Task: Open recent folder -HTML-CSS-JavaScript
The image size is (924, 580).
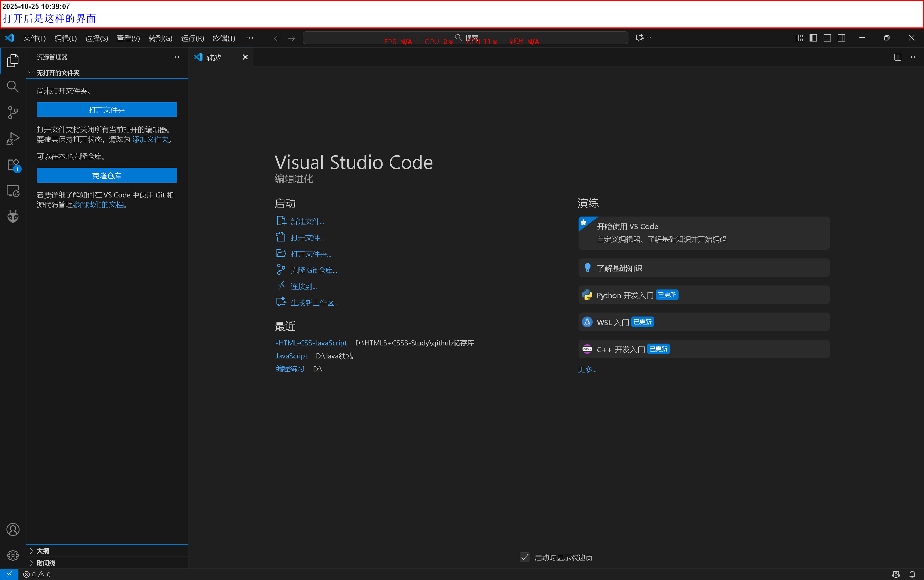Action: click(311, 343)
